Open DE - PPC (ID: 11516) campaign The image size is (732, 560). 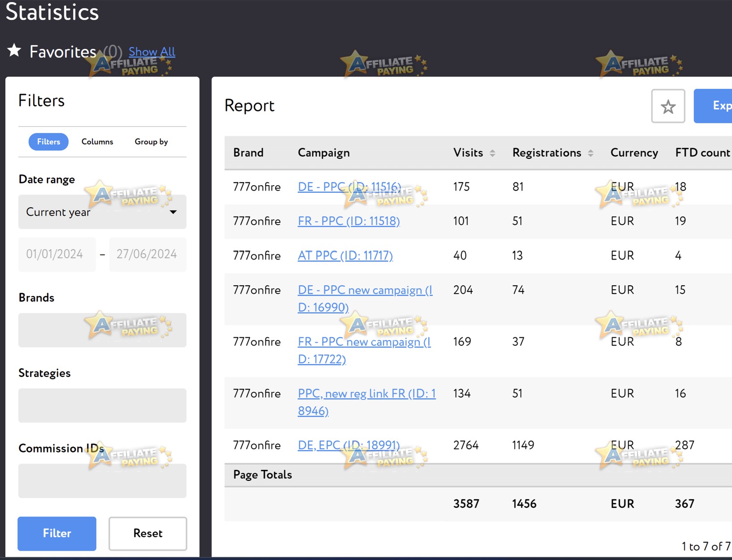(x=349, y=187)
